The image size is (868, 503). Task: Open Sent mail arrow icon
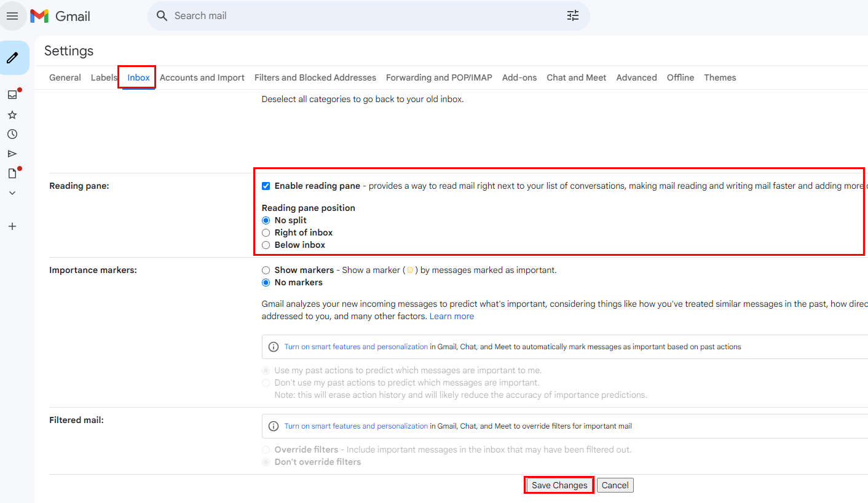coord(12,154)
